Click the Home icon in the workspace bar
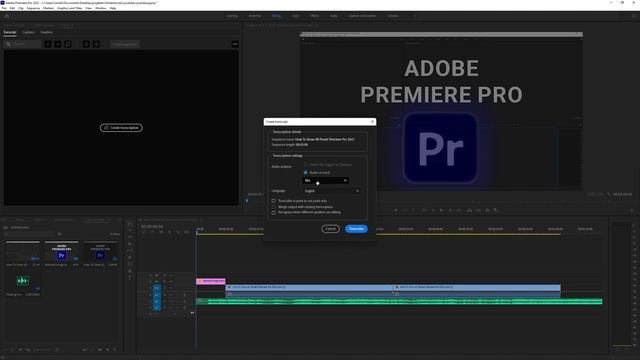This screenshot has width=640, height=360. (7, 16)
